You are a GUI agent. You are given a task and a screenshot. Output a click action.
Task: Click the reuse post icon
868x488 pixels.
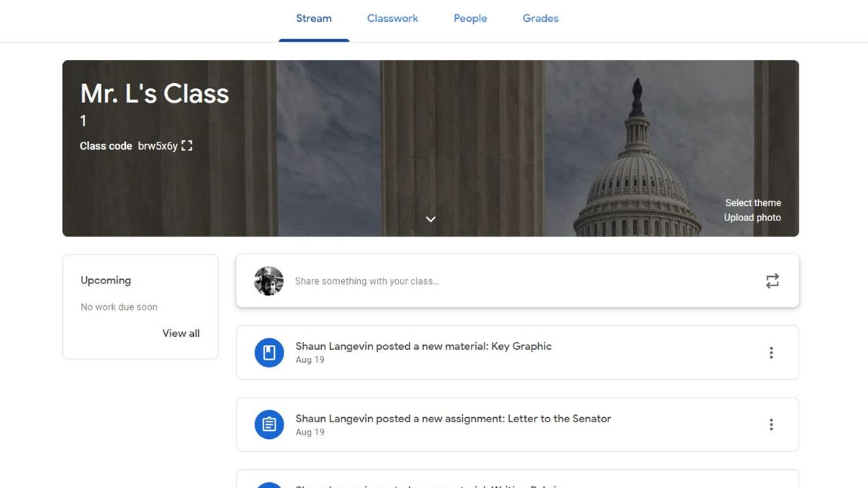pyautogui.click(x=772, y=281)
